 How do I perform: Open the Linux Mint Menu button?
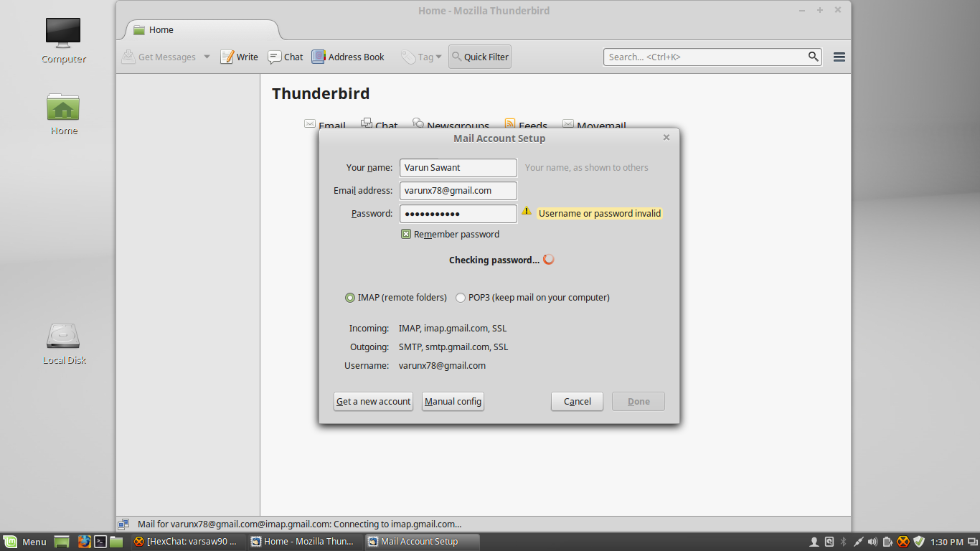pyautogui.click(x=25, y=542)
